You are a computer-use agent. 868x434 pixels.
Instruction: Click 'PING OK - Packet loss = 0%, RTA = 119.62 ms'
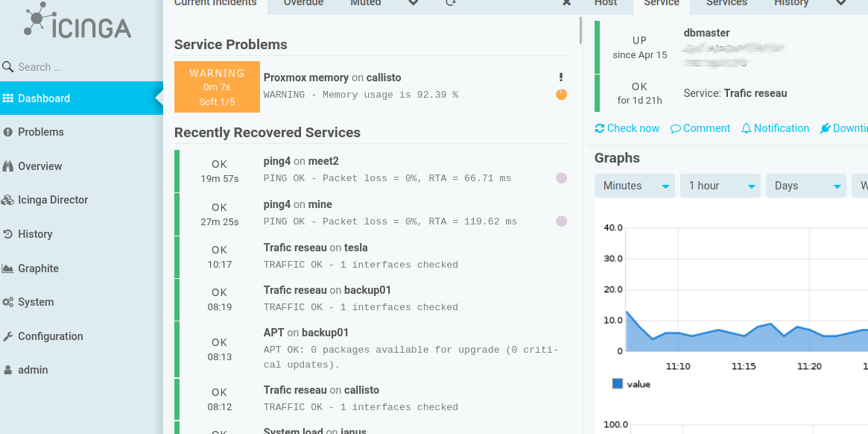coord(390,221)
